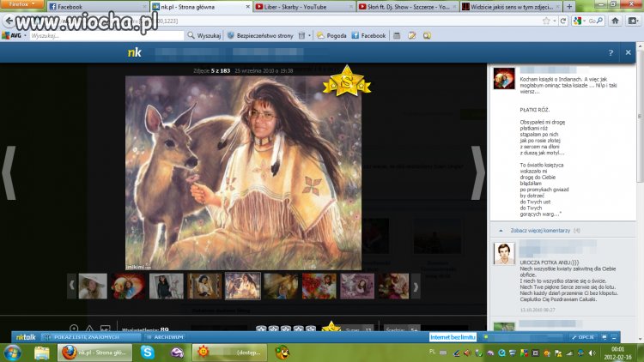
Task: Click the search magnifier in the Google box
Action: [x=600, y=21]
